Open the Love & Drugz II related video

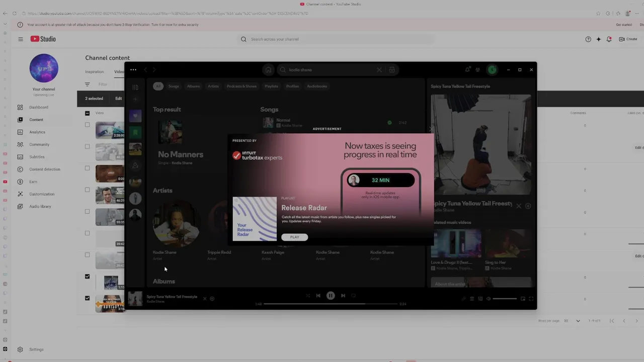point(456,250)
